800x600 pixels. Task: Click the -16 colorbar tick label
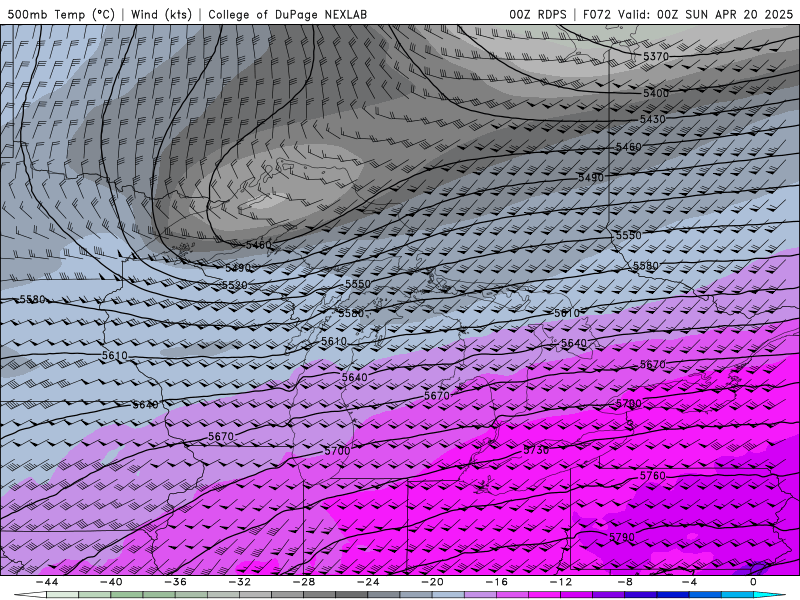(496, 582)
